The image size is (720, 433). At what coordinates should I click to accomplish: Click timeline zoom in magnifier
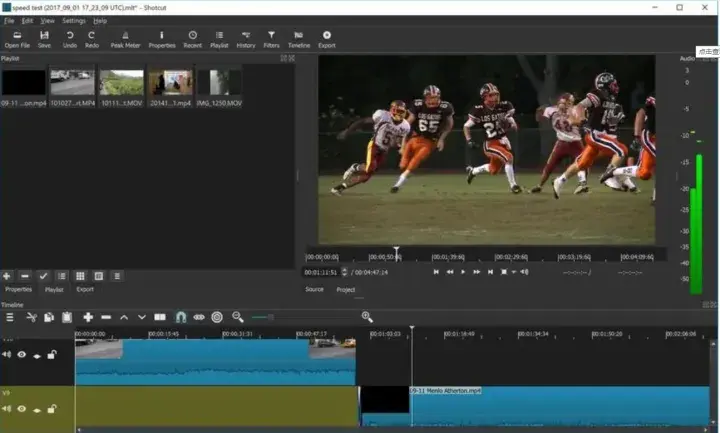[x=367, y=317]
